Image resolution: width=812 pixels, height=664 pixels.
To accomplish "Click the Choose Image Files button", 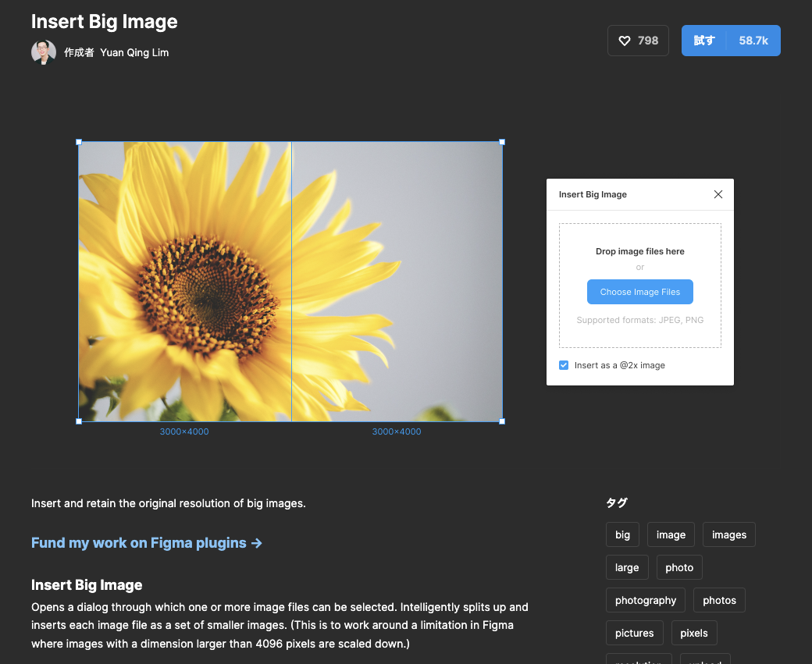I will [639, 291].
